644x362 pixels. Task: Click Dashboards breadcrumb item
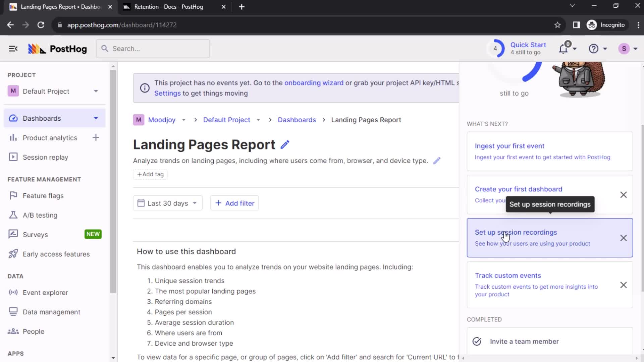[297, 120]
